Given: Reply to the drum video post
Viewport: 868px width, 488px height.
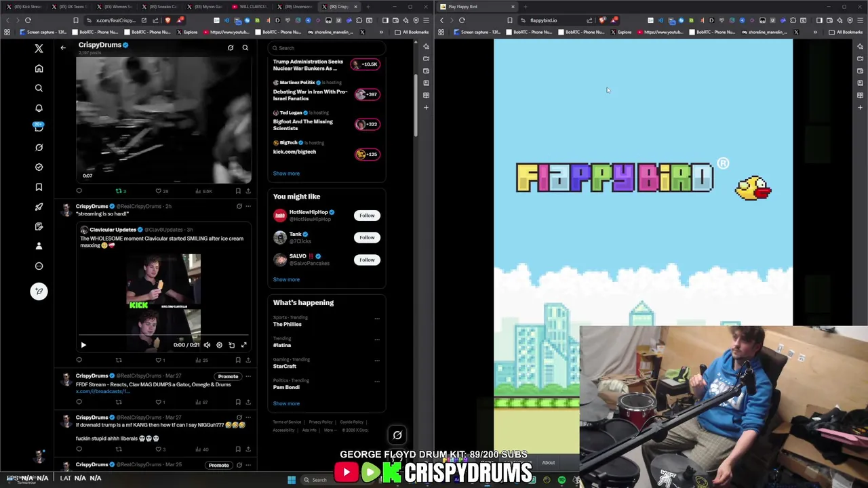Looking at the screenshot, I should coord(79,191).
